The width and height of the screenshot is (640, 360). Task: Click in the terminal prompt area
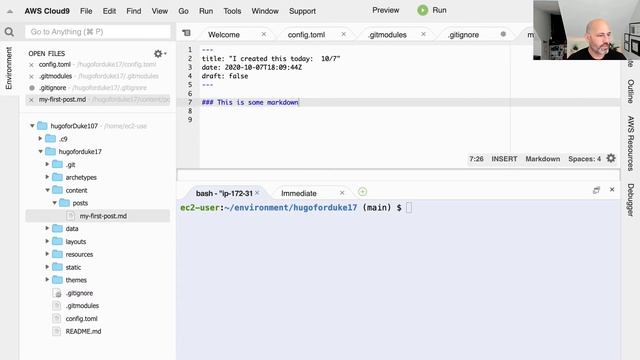409,208
